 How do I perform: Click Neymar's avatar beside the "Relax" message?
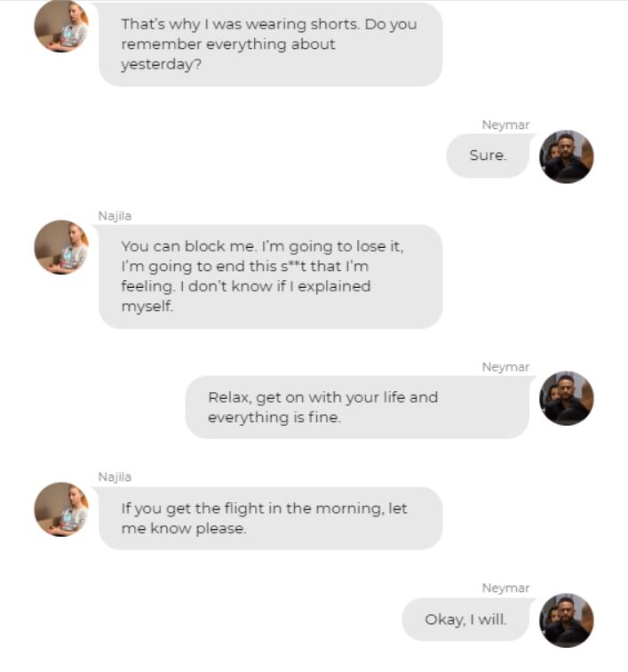tap(566, 397)
